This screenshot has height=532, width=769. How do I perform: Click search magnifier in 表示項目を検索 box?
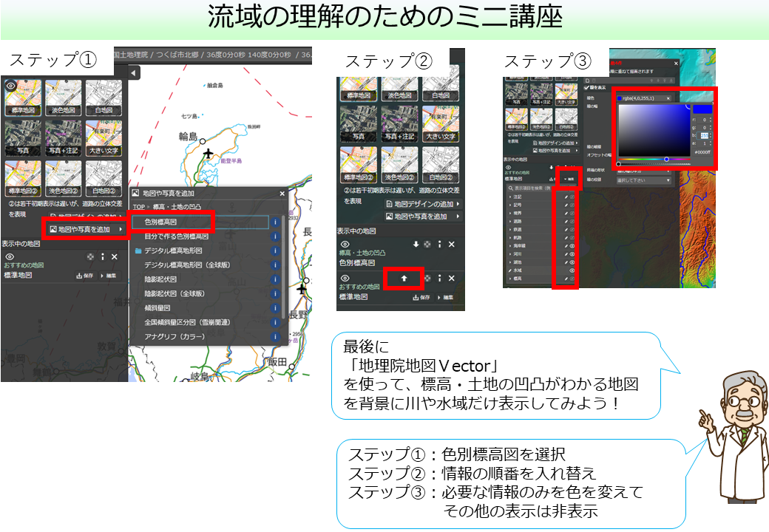pyautogui.click(x=510, y=188)
